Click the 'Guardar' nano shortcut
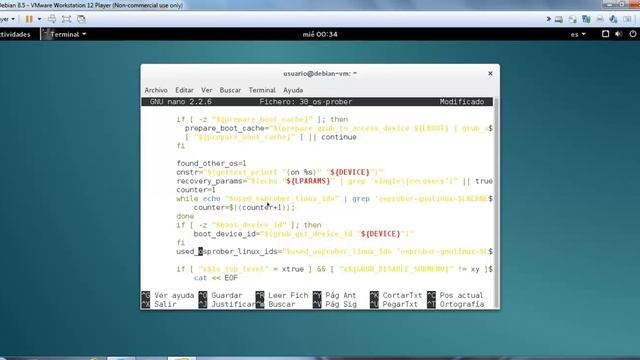This screenshot has width=640, height=360. point(220,295)
